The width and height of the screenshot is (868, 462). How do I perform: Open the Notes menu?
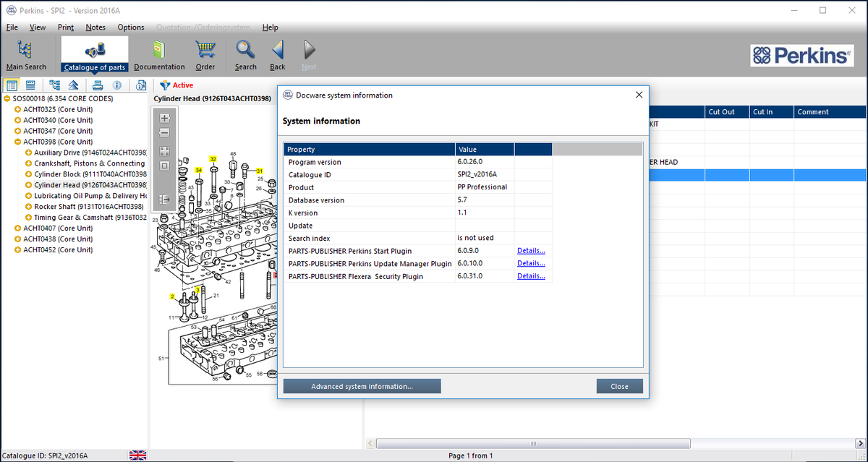95,27
